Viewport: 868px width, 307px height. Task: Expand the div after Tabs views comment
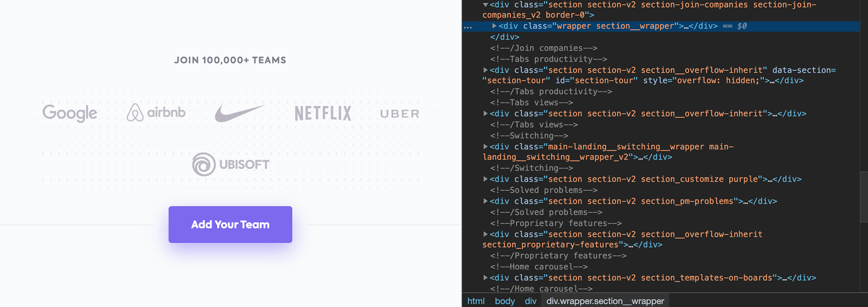(486, 113)
